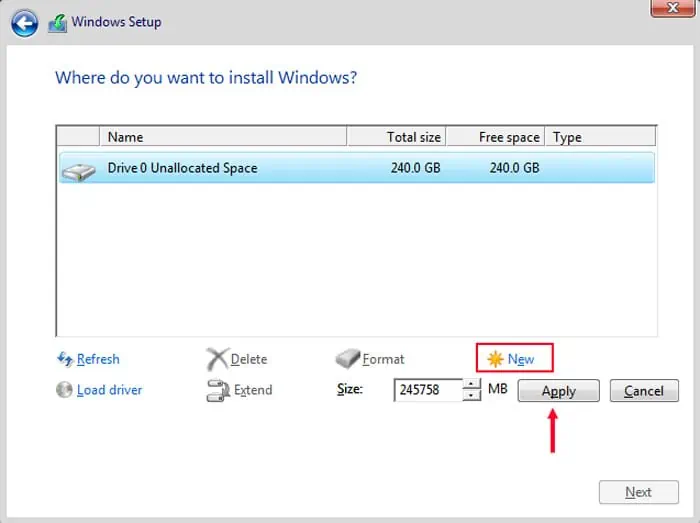Click the MB unit label
Screen dimensions: 700x523
pos(498,389)
